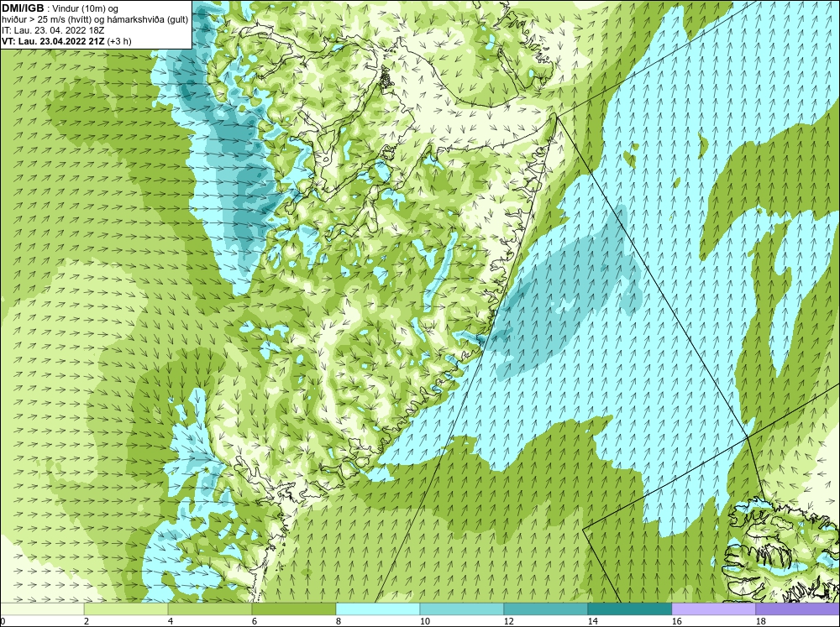Click the 14–16 m/s deep teal swatch

[629, 609]
